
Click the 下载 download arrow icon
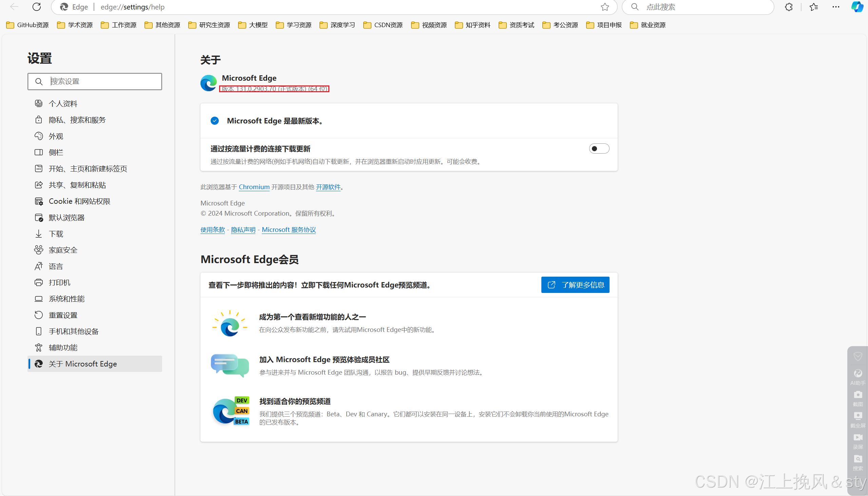39,234
